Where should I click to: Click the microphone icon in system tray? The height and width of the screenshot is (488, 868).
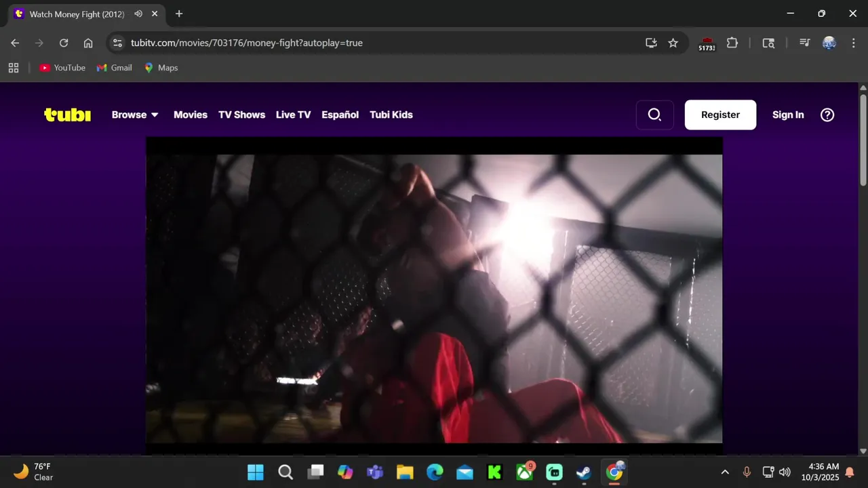747,472
